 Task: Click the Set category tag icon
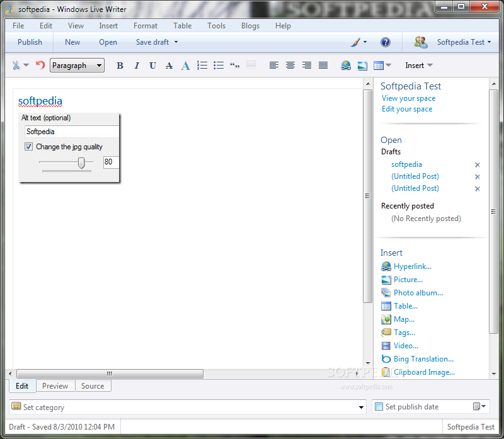[x=16, y=406]
